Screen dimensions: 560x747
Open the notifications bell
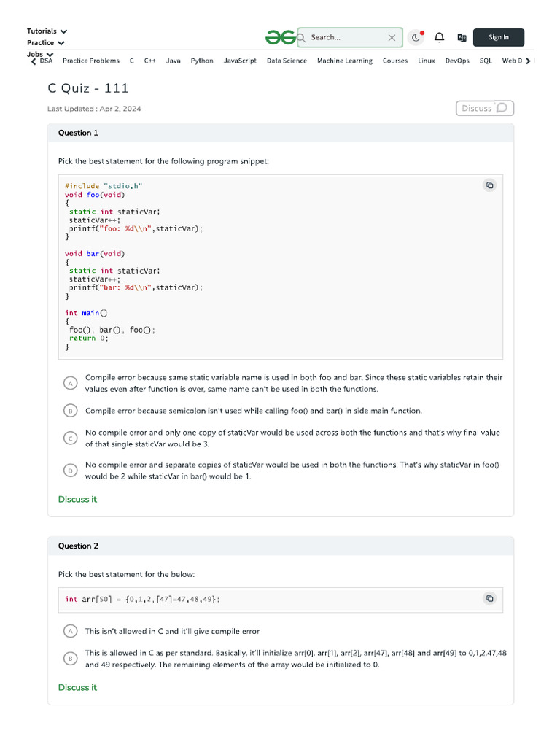pos(440,37)
